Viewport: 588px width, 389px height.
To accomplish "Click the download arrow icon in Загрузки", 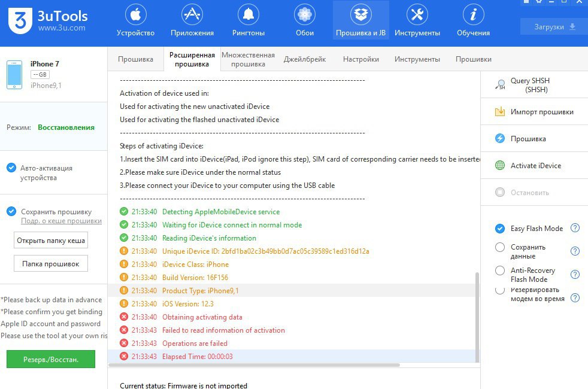I will pyautogui.click(x=572, y=27).
